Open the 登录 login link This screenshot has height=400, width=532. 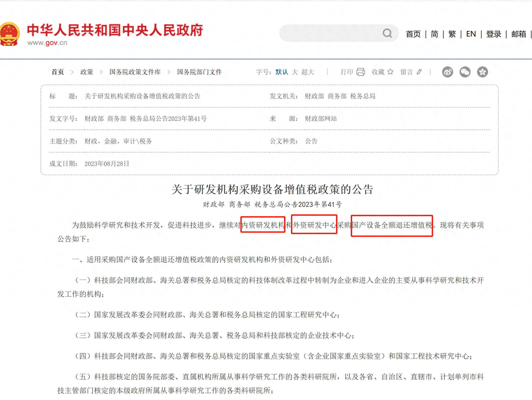point(493,34)
